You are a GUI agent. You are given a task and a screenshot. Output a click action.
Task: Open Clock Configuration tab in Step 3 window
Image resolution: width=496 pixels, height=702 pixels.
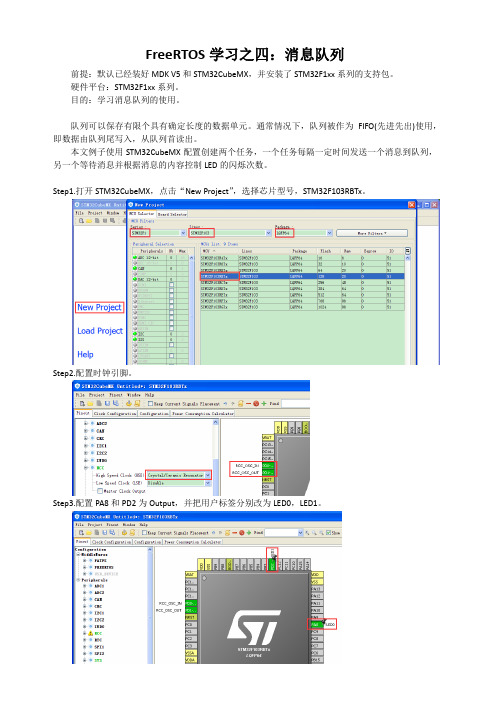click(x=111, y=542)
